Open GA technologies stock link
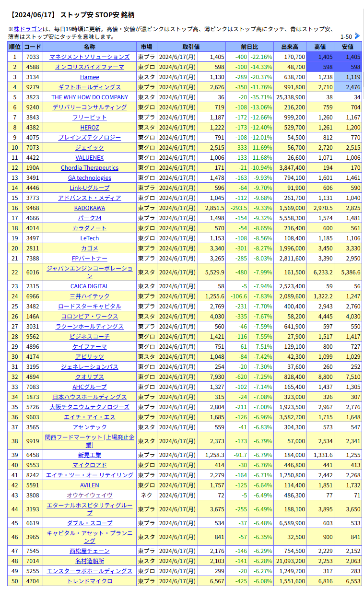The image size is (364, 589). (90, 177)
